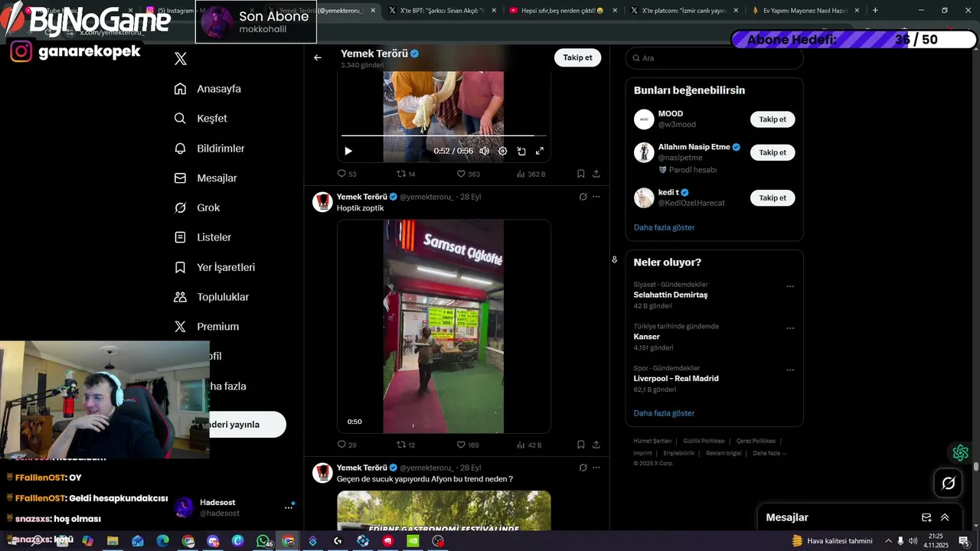Follow Yemek Terörü with header Takip et

[x=577, y=57]
